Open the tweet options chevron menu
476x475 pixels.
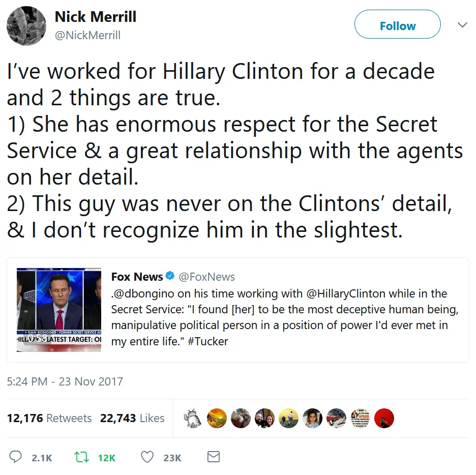click(x=462, y=25)
